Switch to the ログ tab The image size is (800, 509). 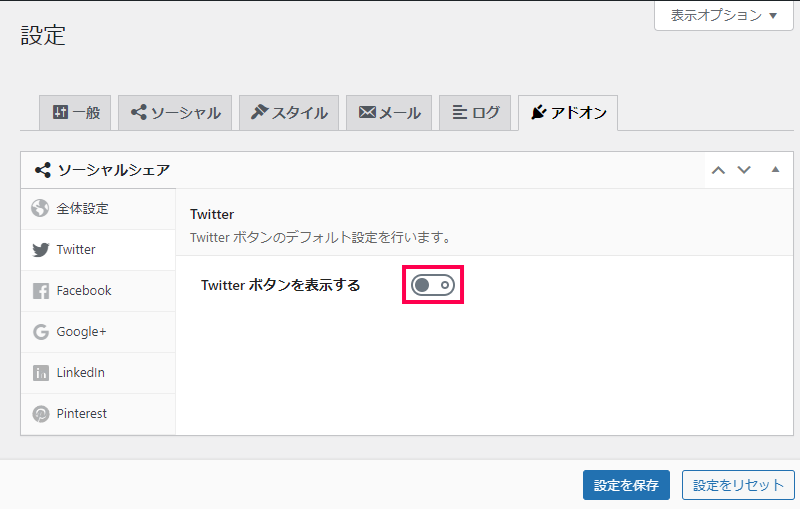(475, 112)
